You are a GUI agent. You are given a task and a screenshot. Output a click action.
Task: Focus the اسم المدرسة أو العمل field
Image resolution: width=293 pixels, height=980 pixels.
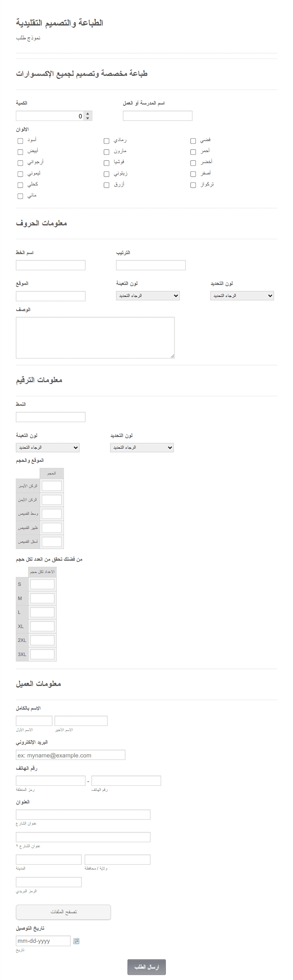point(158,116)
